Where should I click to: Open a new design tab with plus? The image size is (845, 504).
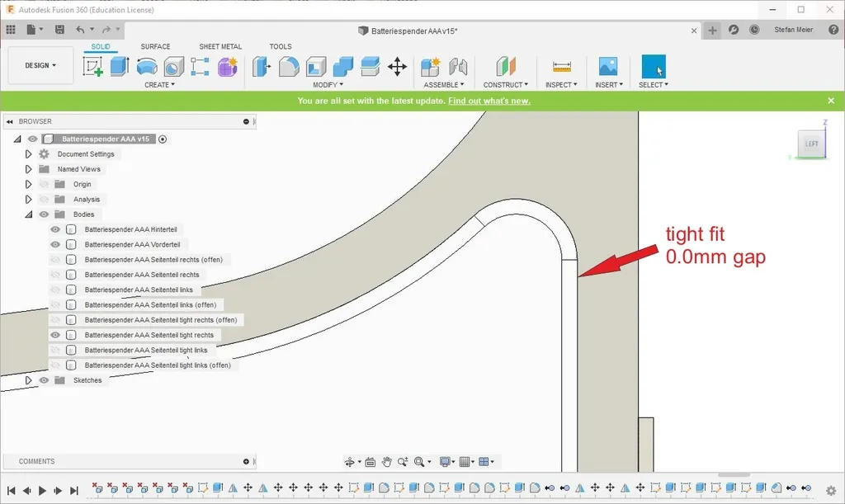click(x=712, y=31)
